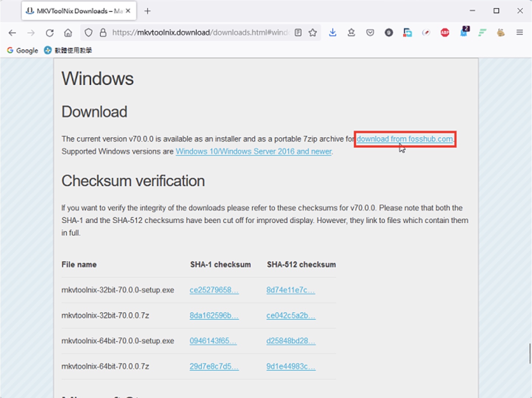Click file name mkvtoolnix-32bit-70.0.0-setup.exe

click(x=118, y=290)
